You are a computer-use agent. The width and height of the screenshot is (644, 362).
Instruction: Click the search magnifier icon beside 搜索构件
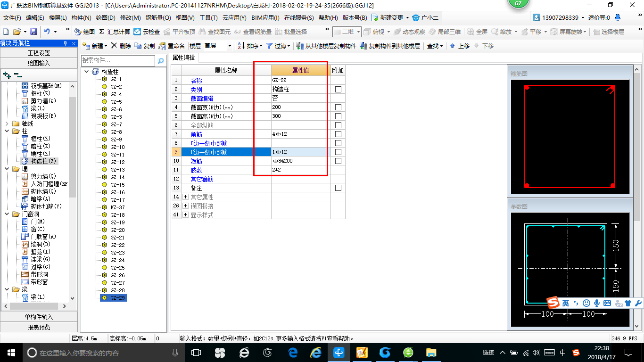(161, 60)
